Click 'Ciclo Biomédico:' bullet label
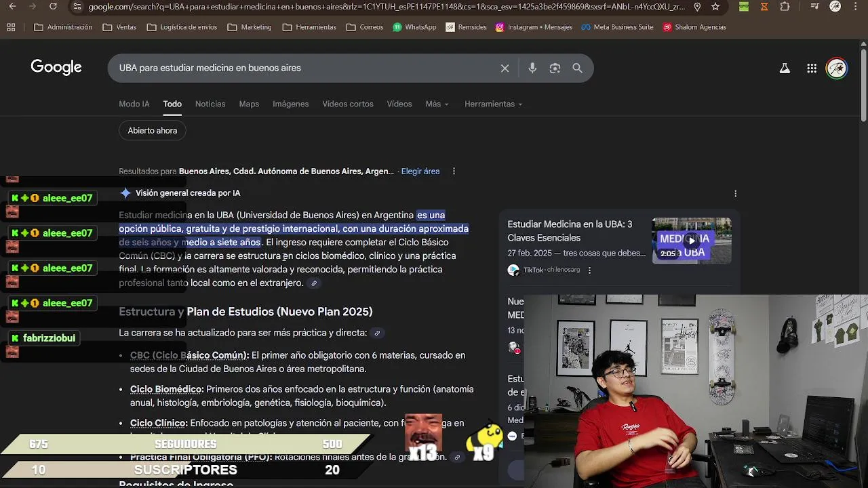 pos(167,389)
